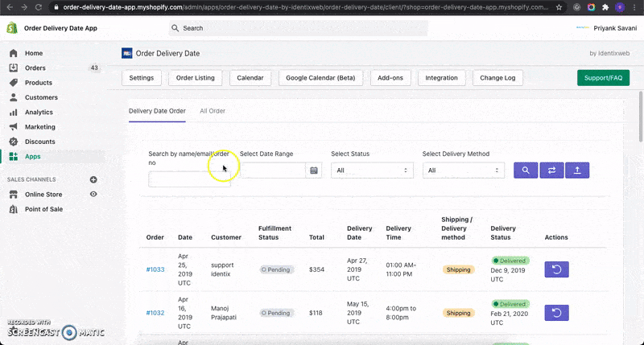Image resolution: width=644 pixels, height=345 pixels.
Task: Add sales channel plus icon
Action: coord(93,179)
